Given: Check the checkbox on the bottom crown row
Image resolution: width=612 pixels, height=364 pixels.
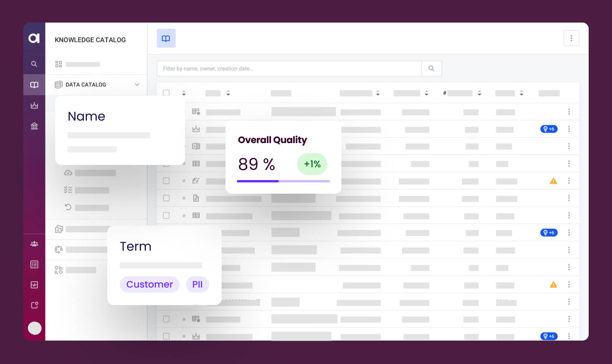Looking at the screenshot, I should pos(166,336).
